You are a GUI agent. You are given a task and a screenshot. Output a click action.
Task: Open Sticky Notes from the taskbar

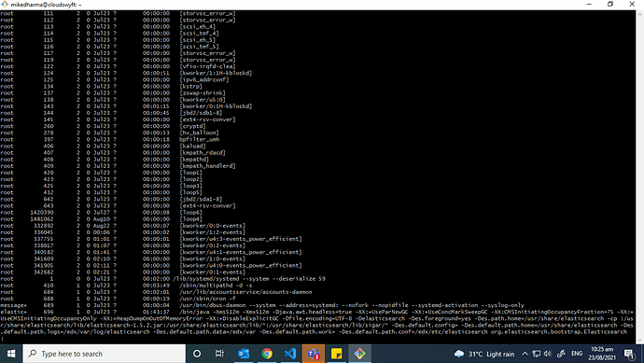click(x=337, y=354)
